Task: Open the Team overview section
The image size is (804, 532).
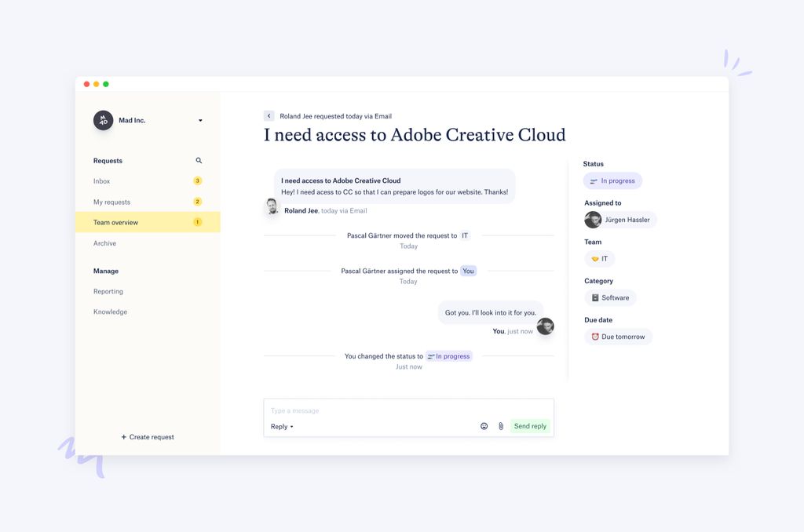Action: [115, 222]
